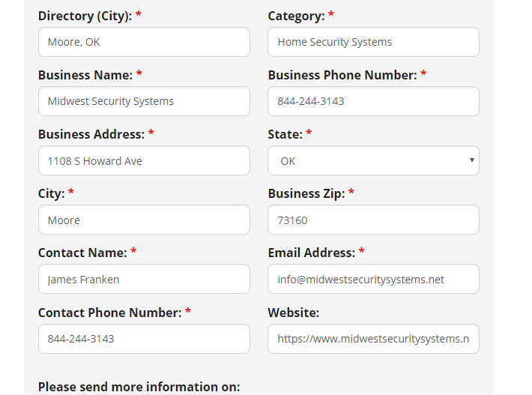Click the "State:" label above the dropdown
The width and height of the screenshot is (532, 395).
285,134
